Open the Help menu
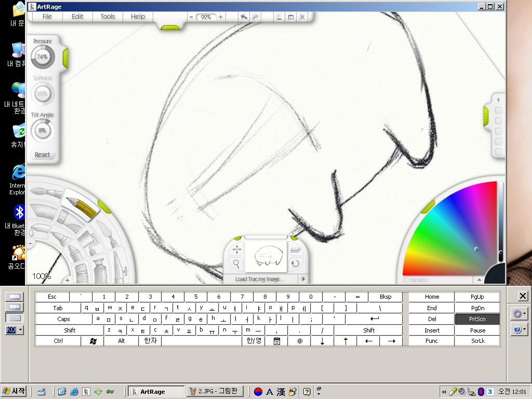Image resolution: width=532 pixels, height=399 pixels. pyautogui.click(x=138, y=17)
